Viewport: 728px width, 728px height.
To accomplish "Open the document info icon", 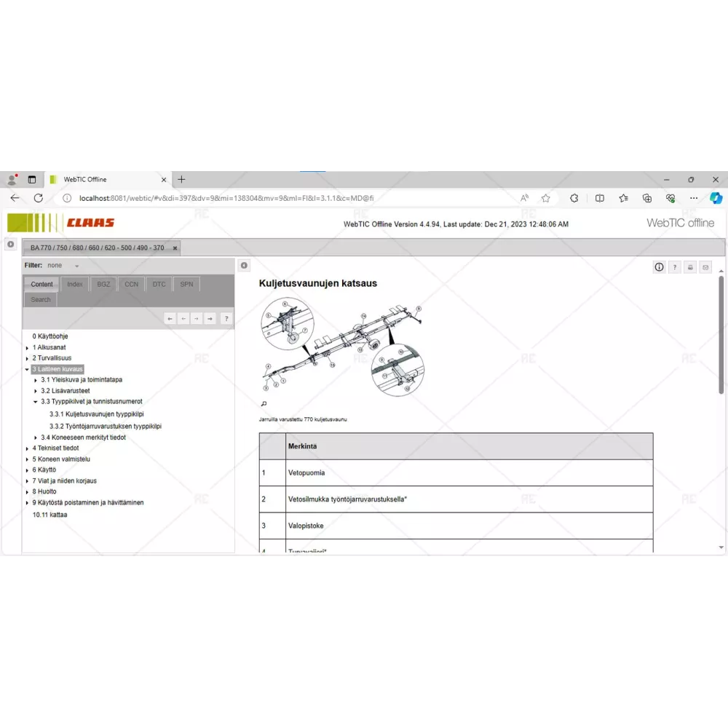I will (x=660, y=267).
